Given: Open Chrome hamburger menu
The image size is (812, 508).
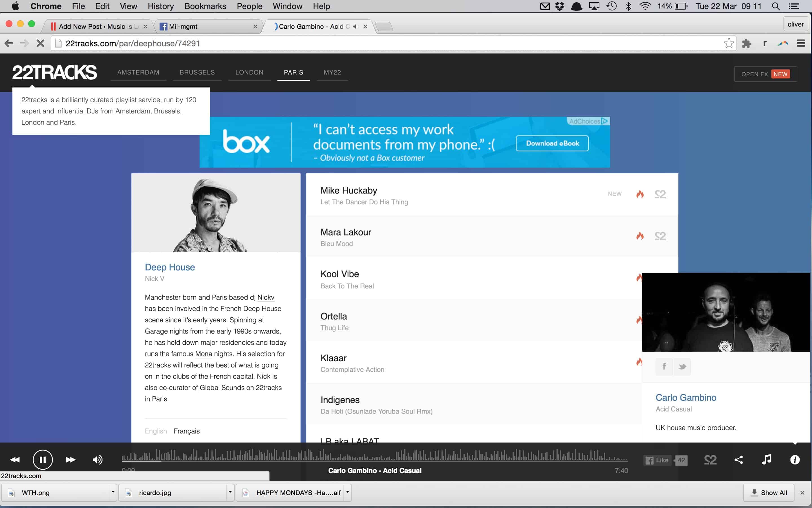Looking at the screenshot, I should (x=801, y=43).
